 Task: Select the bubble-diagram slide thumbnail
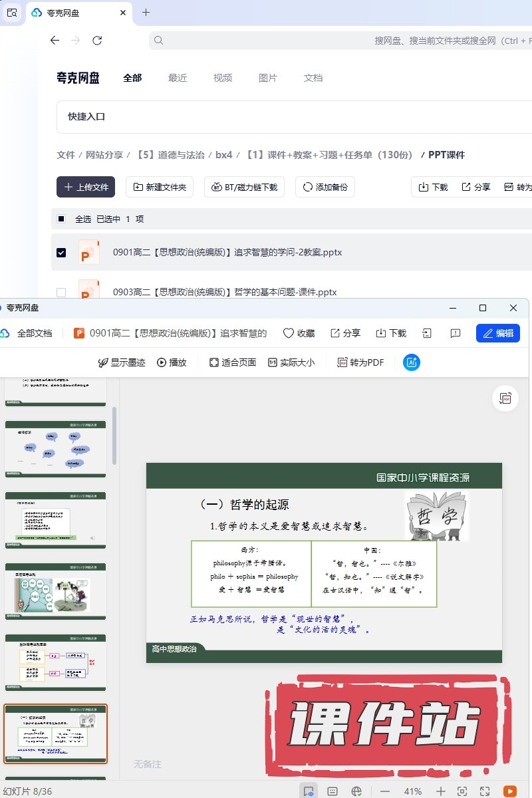point(55,449)
